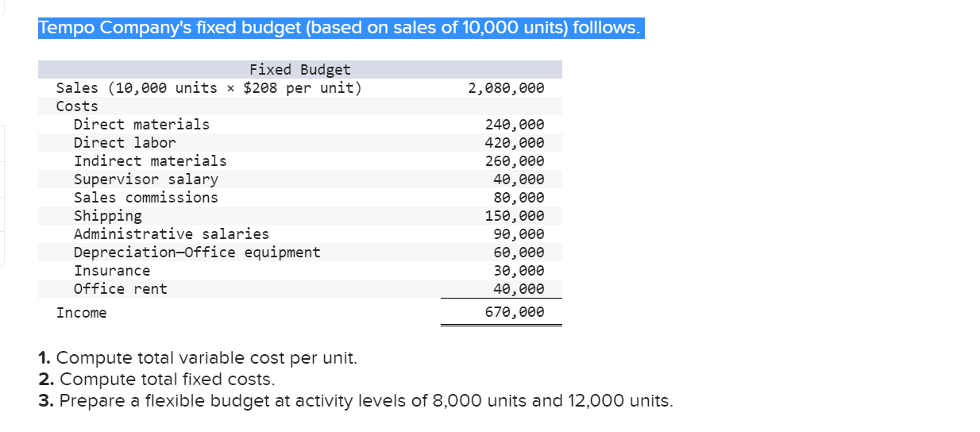Click the Depreciation—Office equipment label
Viewport: 980px width, 432px height.
click(197, 253)
